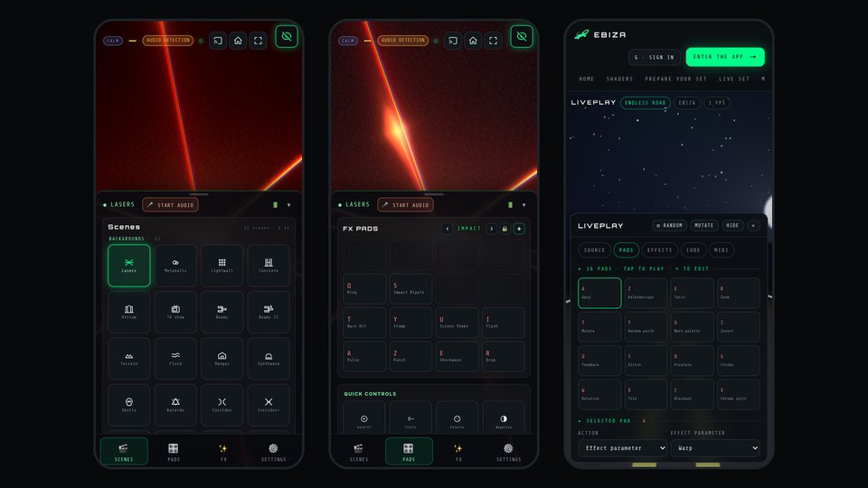The width and height of the screenshot is (868, 488).
Task: Click Start Audio in the middle phone
Action: [405, 205]
